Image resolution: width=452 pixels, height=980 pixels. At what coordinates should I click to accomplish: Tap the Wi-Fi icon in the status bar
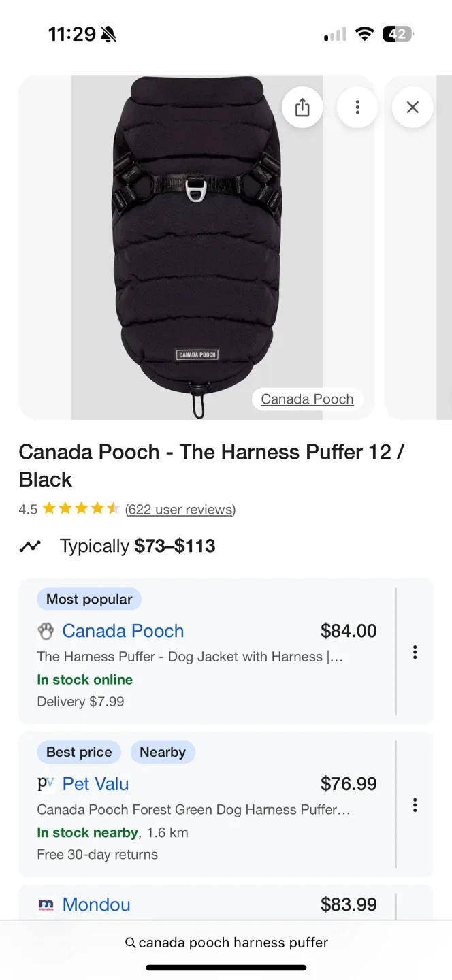coord(365,33)
